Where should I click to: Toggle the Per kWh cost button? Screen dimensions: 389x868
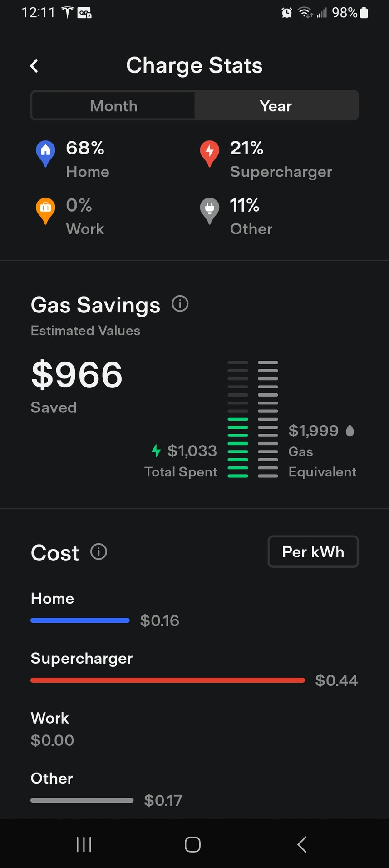[x=313, y=552]
